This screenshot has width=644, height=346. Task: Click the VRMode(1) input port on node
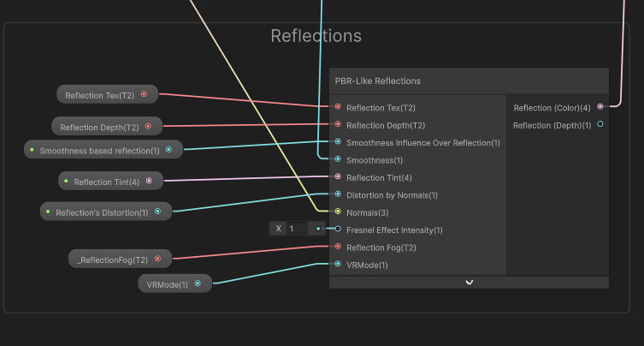(338, 264)
